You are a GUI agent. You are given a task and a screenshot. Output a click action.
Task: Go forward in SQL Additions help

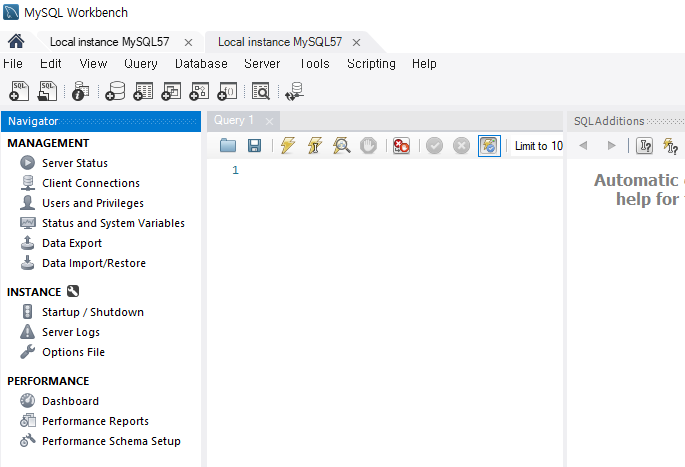coord(612,145)
